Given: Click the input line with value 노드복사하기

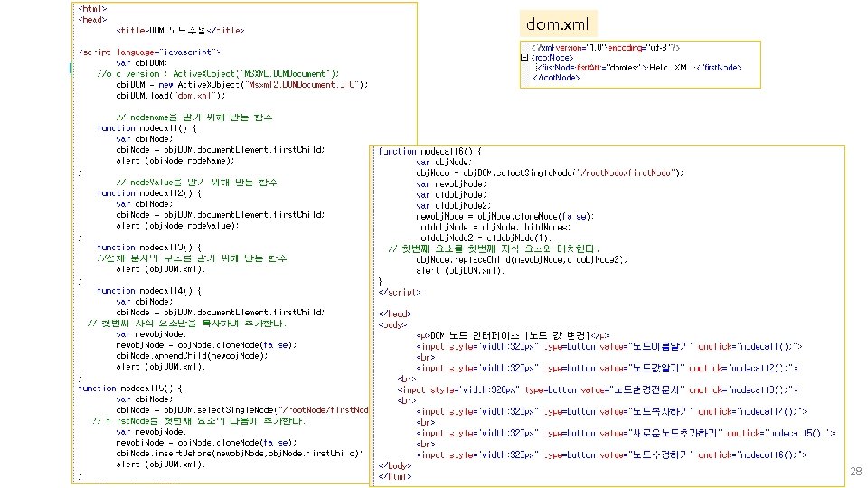Looking at the screenshot, I should click(612, 412).
